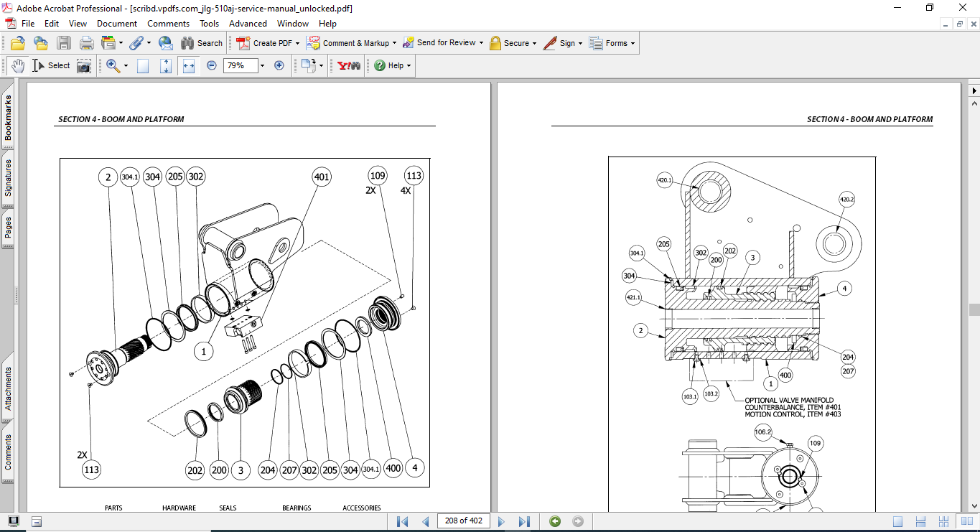
Task: Click the Open file folder icon
Action: point(18,43)
